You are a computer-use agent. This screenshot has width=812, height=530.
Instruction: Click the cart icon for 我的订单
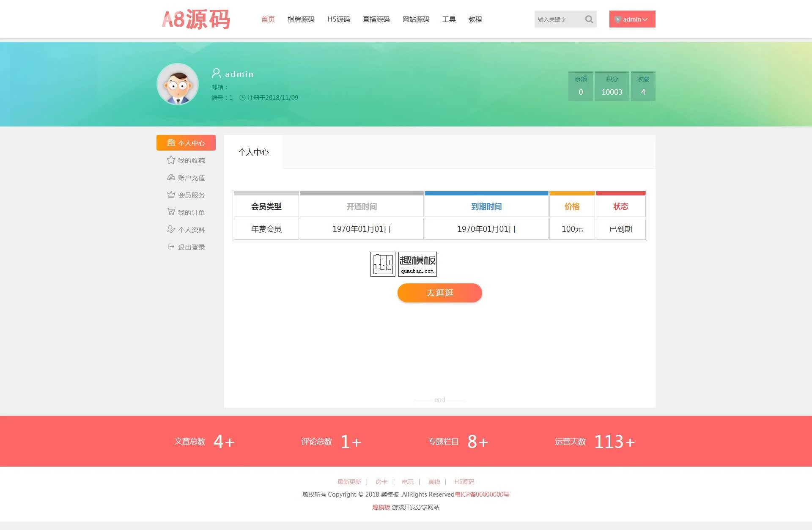(x=171, y=212)
